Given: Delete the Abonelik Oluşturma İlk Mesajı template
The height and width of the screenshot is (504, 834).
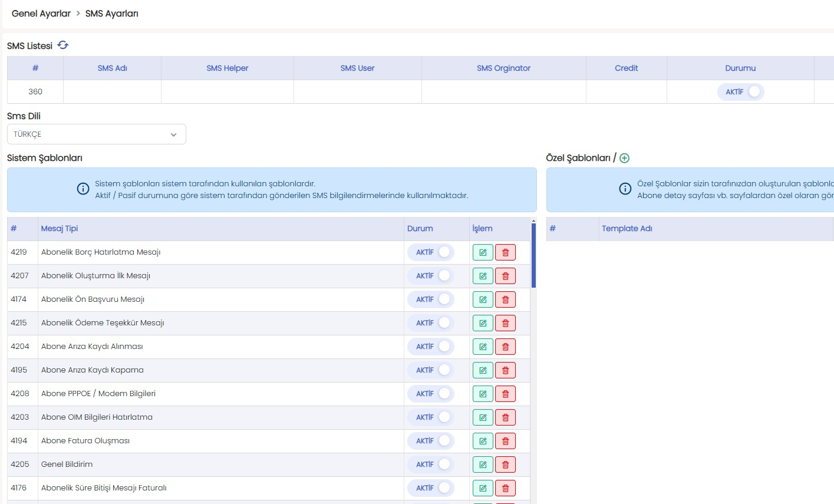Looking at the screenshot, I should point(505,276).
